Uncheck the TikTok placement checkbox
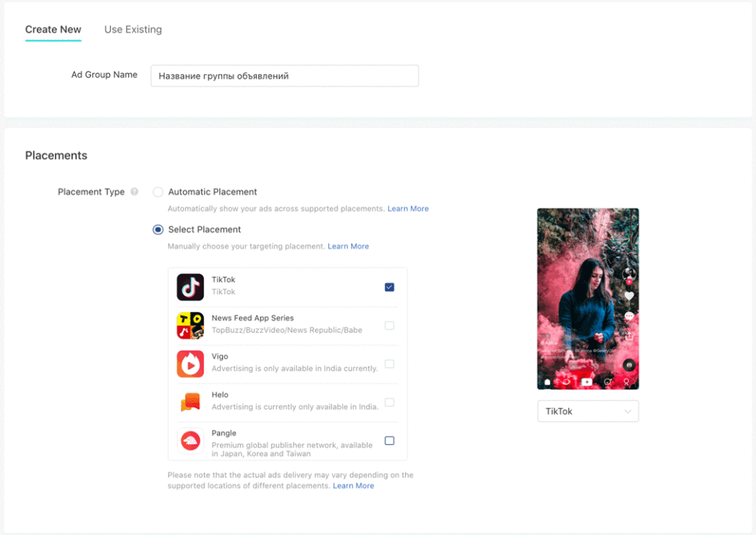Viewport: 756px width, 535px height. [389, 287]
